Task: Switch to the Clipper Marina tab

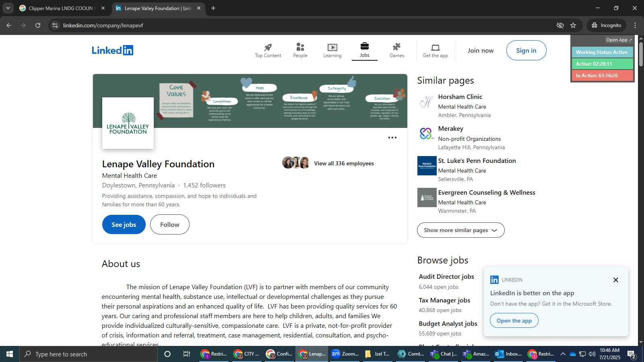Action: pyautogui.click(x=62, y=8)
